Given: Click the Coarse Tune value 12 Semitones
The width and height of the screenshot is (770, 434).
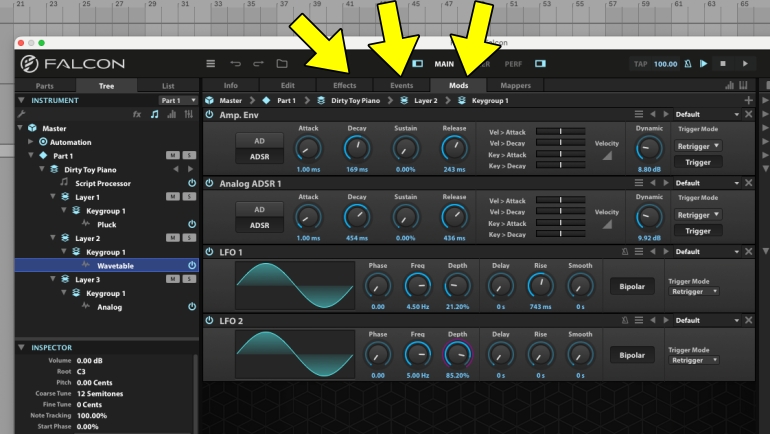Looking at the screenshot, I should coord(100,394).
